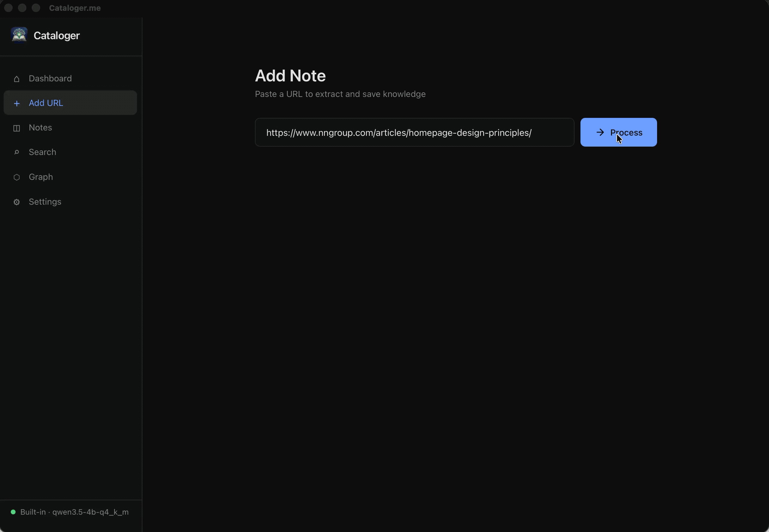The height and width of the screenshot is (532, 769).
Task: Click the Notes book icon
Action: pos(17,128)
